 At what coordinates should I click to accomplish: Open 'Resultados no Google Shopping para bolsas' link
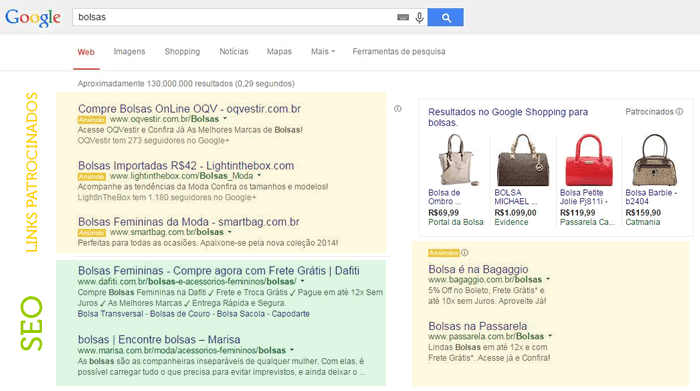508,117
